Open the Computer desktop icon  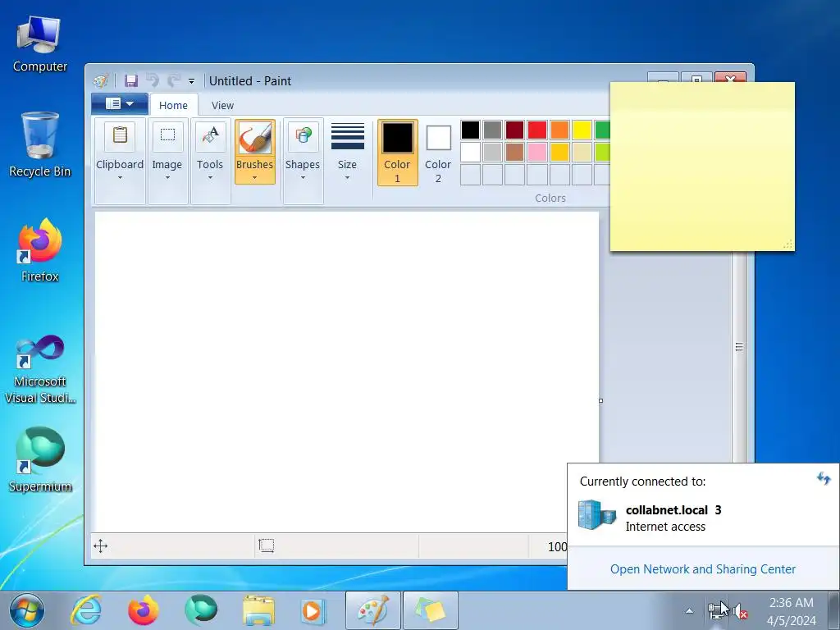[39, 44]
